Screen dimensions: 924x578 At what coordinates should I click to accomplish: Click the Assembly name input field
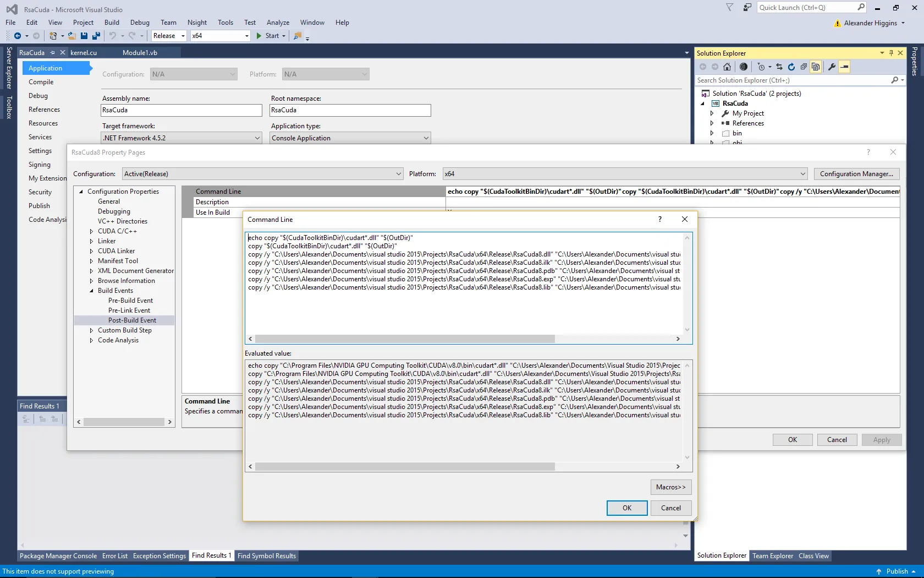tap(182, 110)
